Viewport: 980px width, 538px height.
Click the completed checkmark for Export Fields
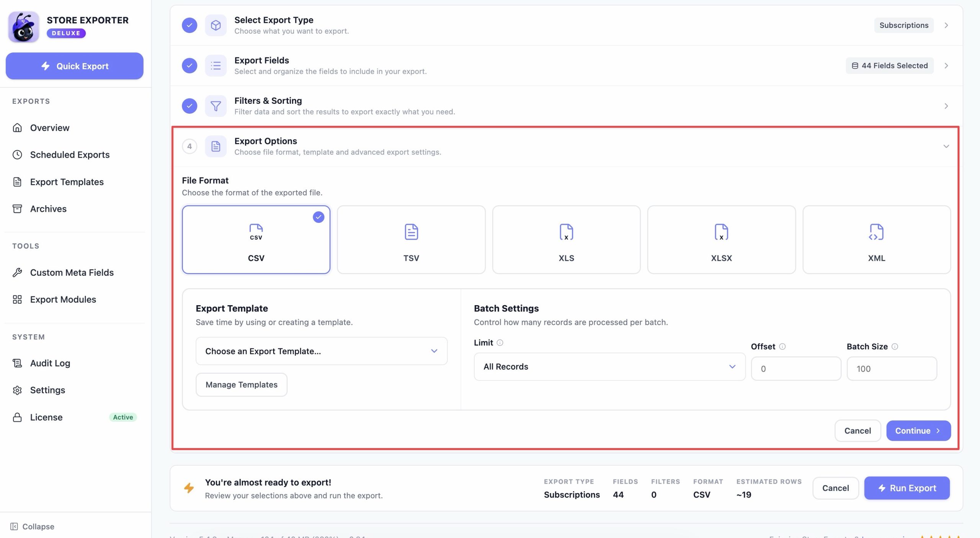[189, 65]
